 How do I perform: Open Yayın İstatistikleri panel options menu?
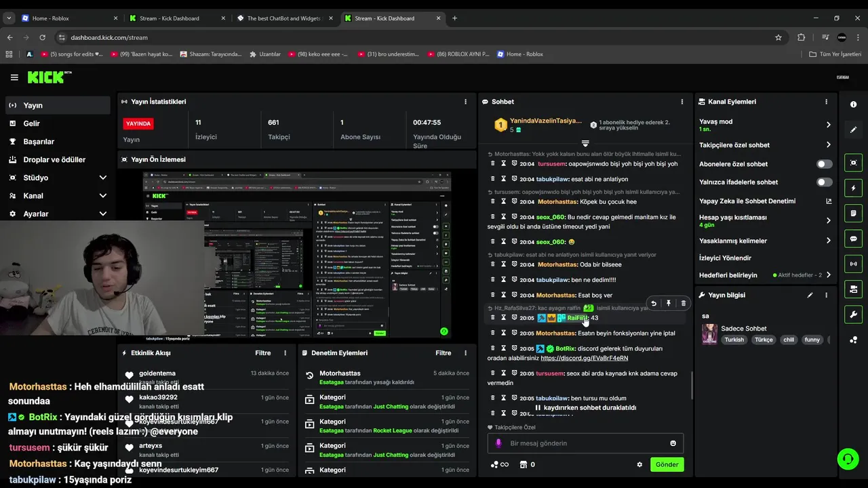(x=465, y=102)
